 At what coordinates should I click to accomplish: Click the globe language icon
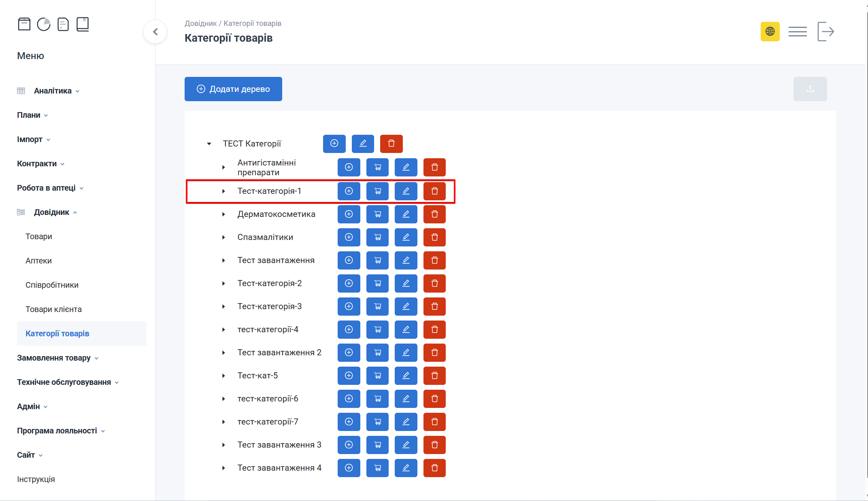(x=770, y=32)
